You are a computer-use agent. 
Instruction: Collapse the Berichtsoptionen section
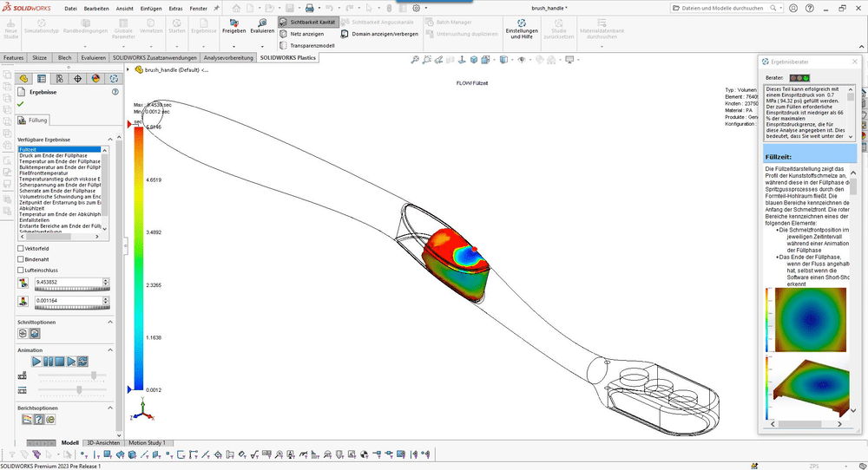[109, 408]
